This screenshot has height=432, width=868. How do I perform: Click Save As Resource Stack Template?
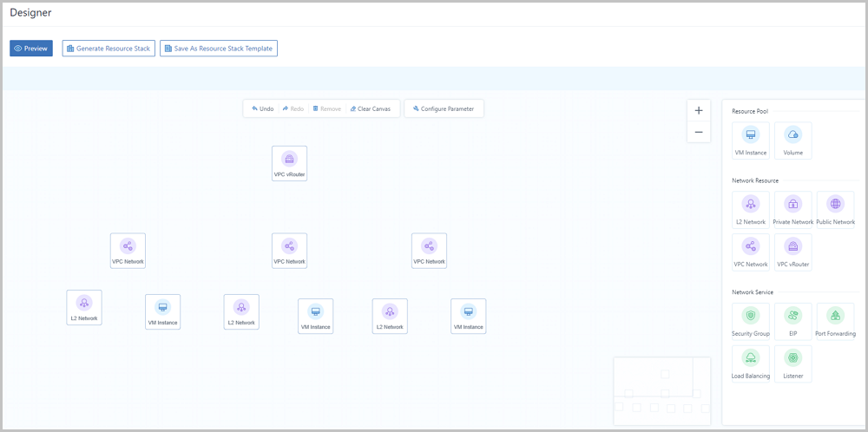coord(218,48)
